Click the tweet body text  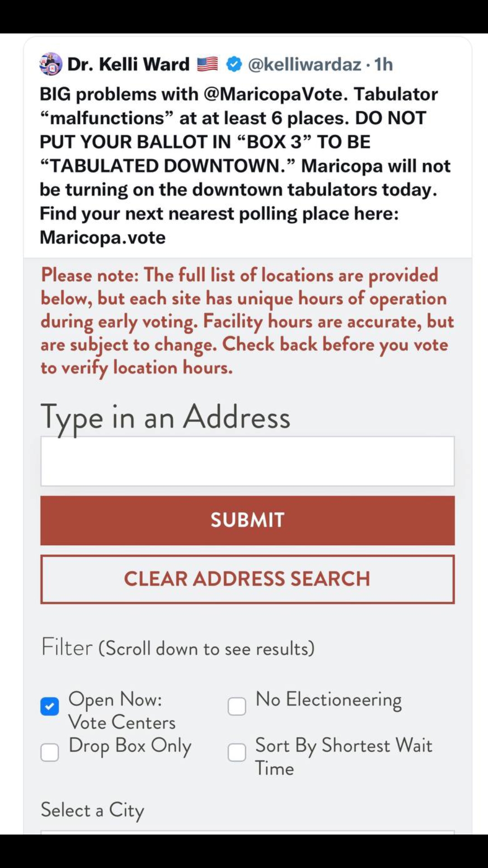[245, 165]
